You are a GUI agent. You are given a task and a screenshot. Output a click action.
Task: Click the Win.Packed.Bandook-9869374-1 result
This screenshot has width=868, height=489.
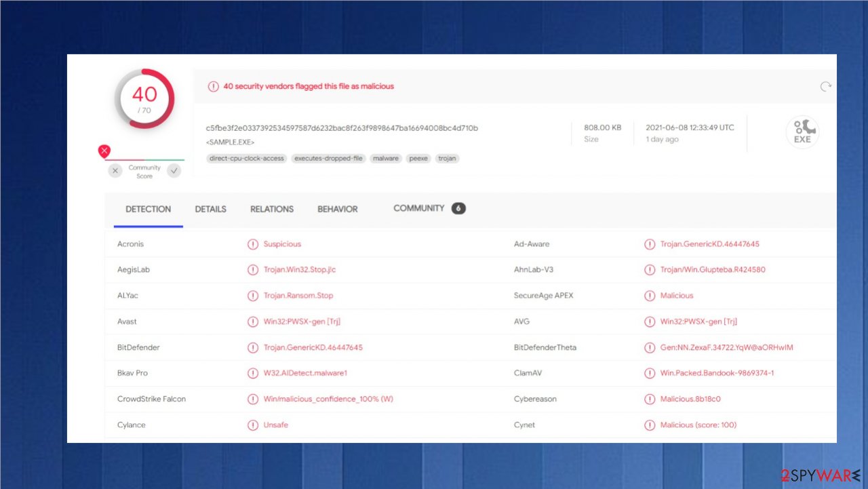coord(717,373)
